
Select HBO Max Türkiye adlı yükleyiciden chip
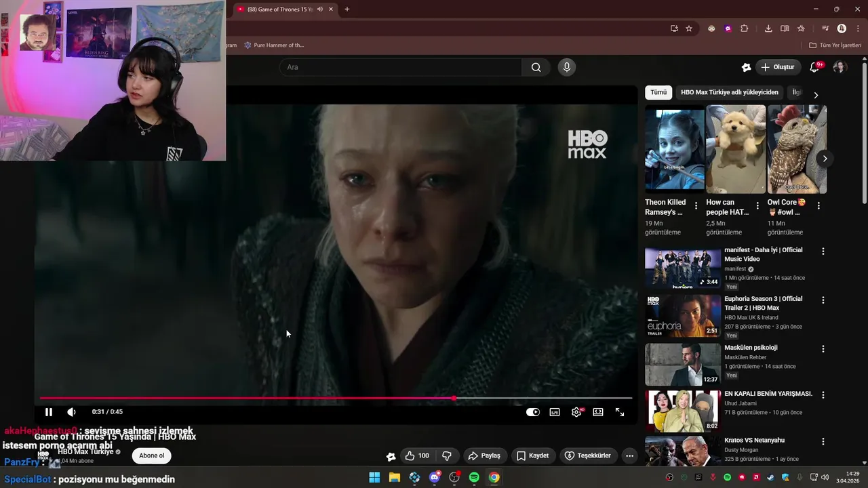[x=730, y=92]
